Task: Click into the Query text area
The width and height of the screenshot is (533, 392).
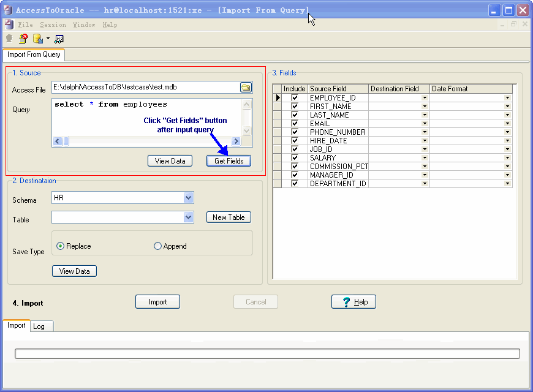Action: click(x=147, y=118)
